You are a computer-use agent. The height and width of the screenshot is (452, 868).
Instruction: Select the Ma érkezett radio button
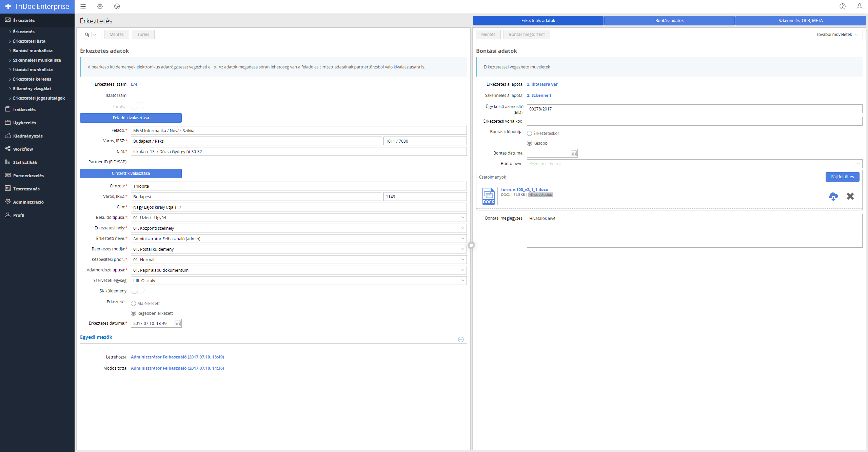coord(134,304)
